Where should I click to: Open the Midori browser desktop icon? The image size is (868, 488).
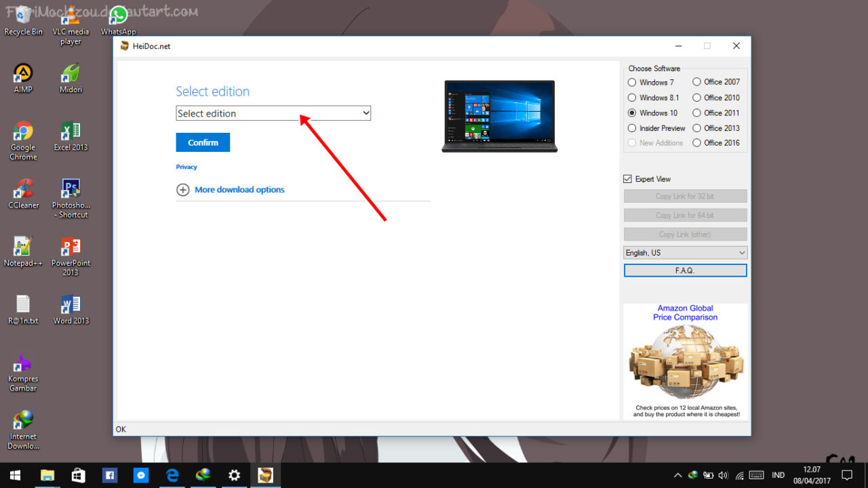pyautogui.click(x=71, y=73)
